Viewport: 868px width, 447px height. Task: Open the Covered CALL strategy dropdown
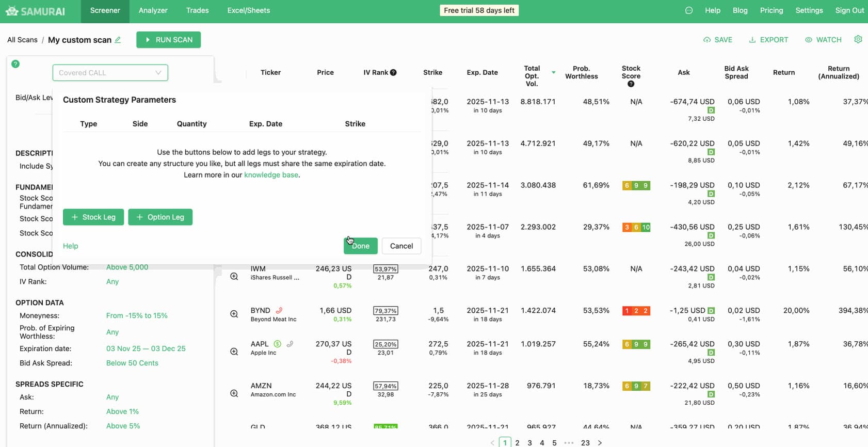click(x=110, y=73)
